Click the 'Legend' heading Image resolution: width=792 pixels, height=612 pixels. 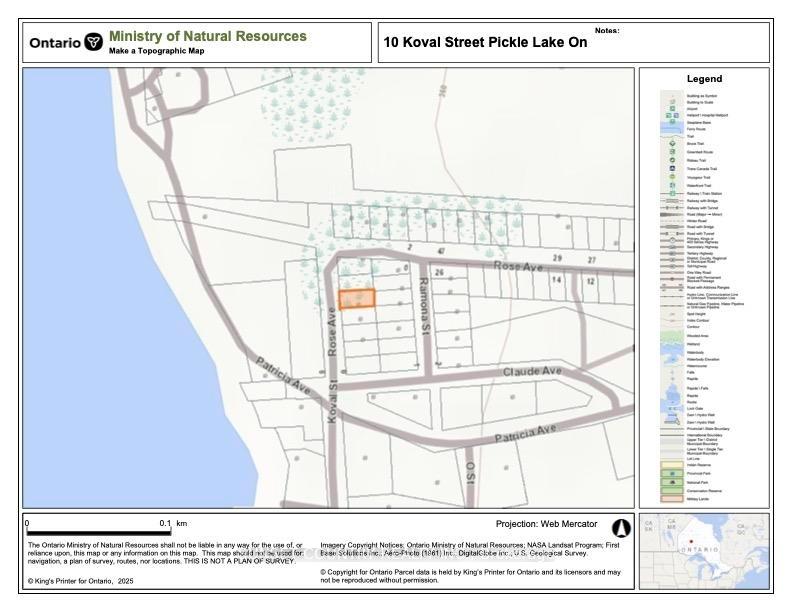point(704,79)
